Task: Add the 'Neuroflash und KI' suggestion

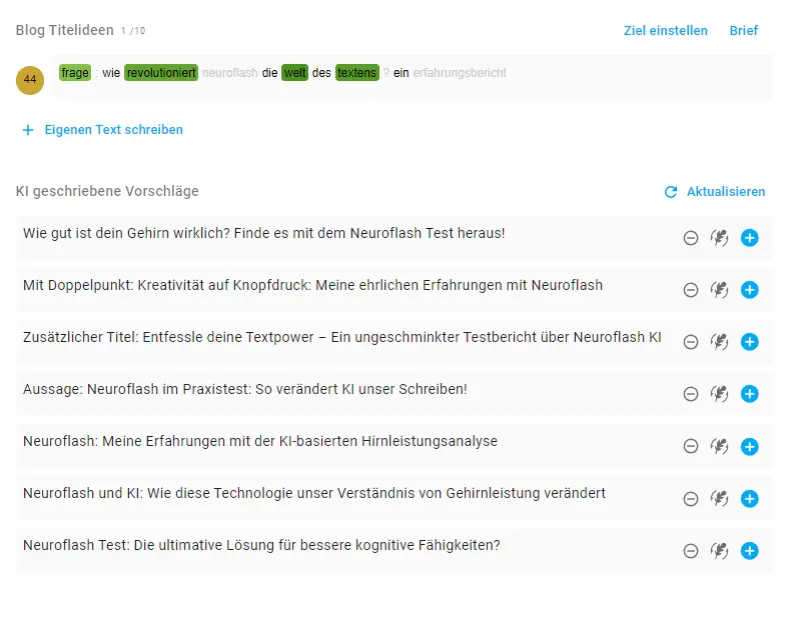Action: (x=750, y=499)
